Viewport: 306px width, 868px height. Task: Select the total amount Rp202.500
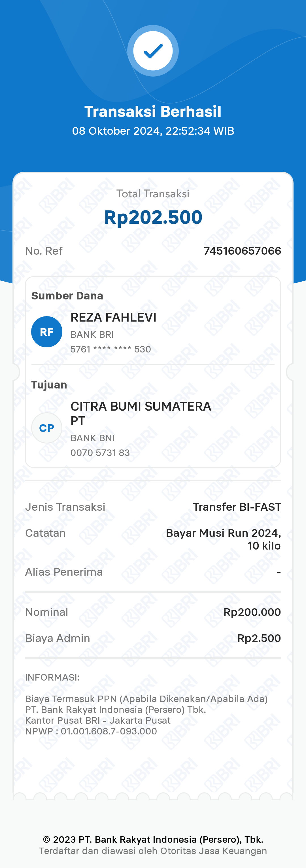click(x=153, y=217)
